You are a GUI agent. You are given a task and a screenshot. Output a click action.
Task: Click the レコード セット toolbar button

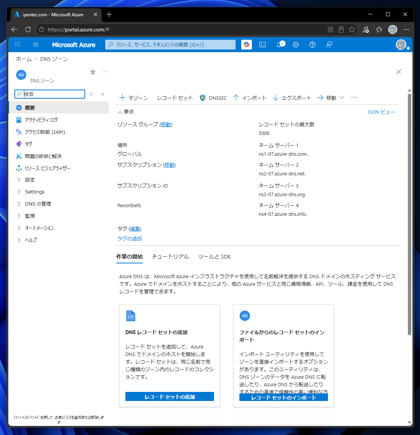point(175,98)
